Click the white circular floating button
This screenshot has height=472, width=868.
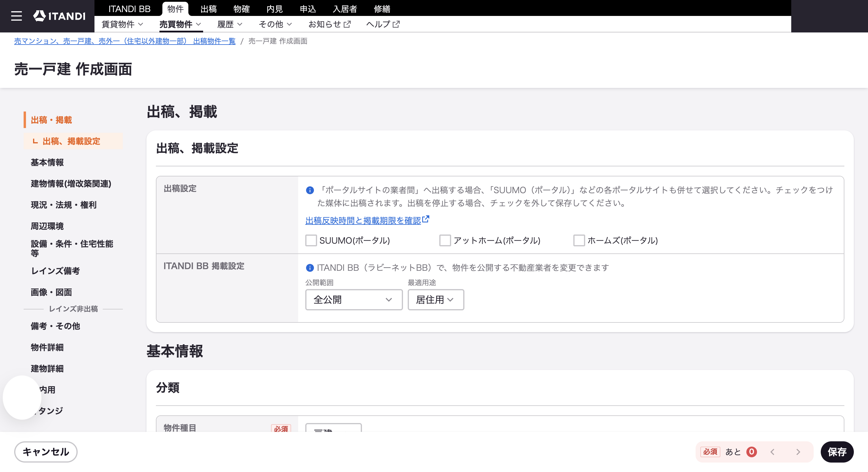coord(22,397)
